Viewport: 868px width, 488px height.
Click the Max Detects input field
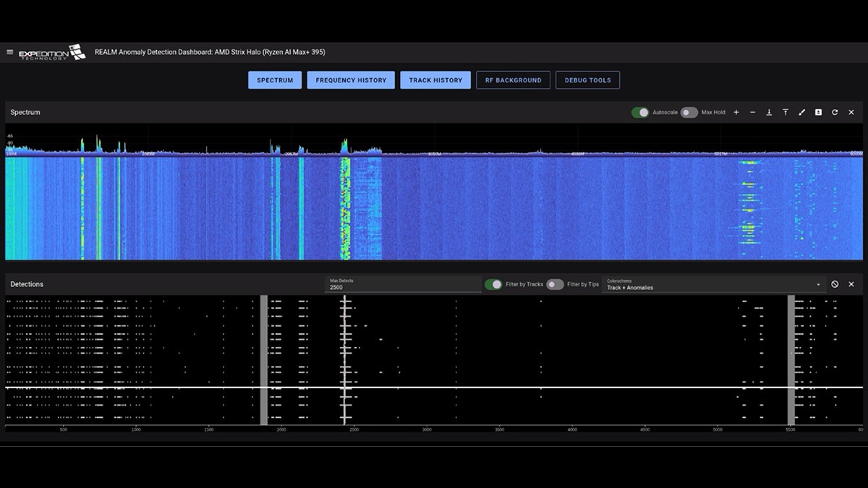(x=403, y=284)
